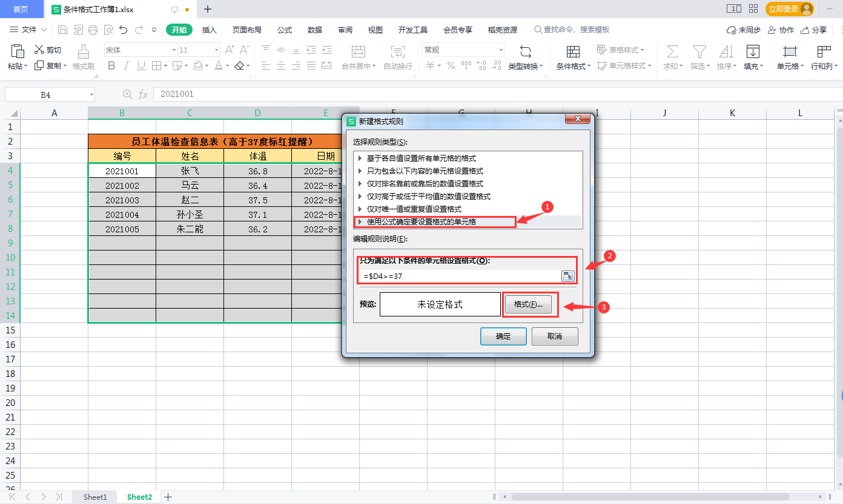843x504 pixels.
Task: Click the Undo arrow in quick toolbar
Action: tap(124, 30)
